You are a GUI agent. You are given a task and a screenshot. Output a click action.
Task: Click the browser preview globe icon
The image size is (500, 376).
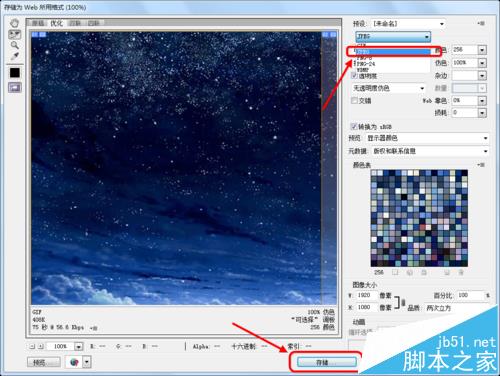click(x=74, y=362)
